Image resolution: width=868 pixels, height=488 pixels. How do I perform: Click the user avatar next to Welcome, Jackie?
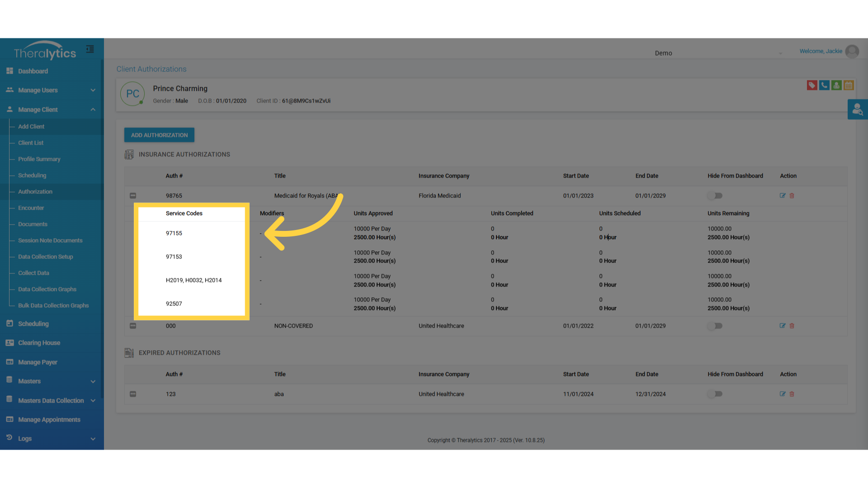[852, 52]
